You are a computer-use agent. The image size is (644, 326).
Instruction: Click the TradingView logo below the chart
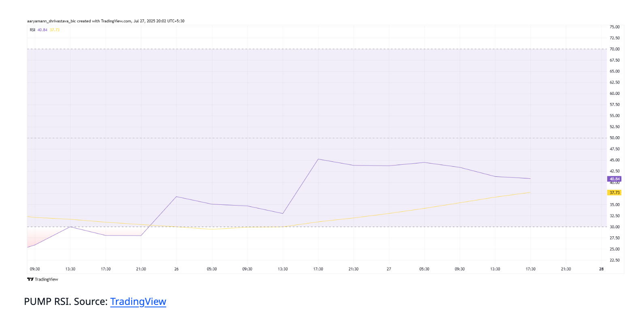pyautogui.click(x=43, y=279)
